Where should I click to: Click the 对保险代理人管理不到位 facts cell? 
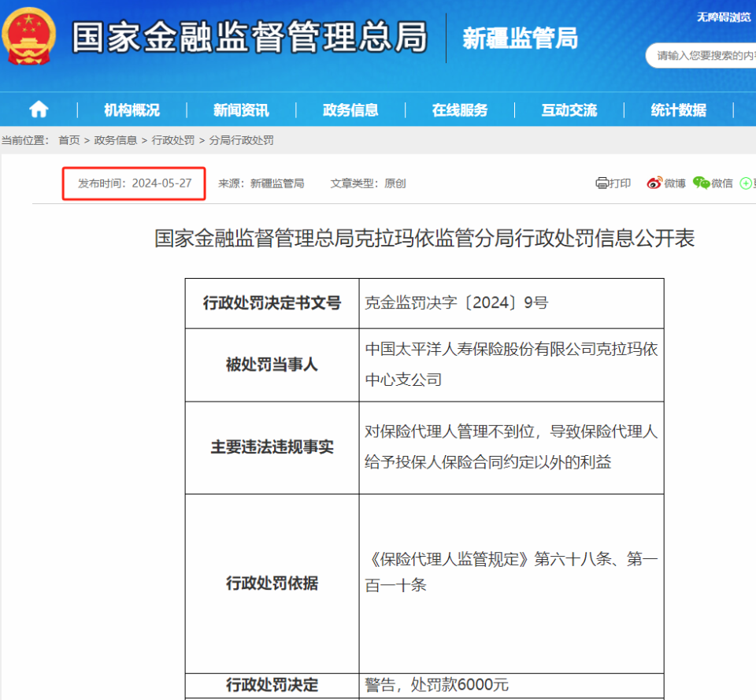click(512, 447)
